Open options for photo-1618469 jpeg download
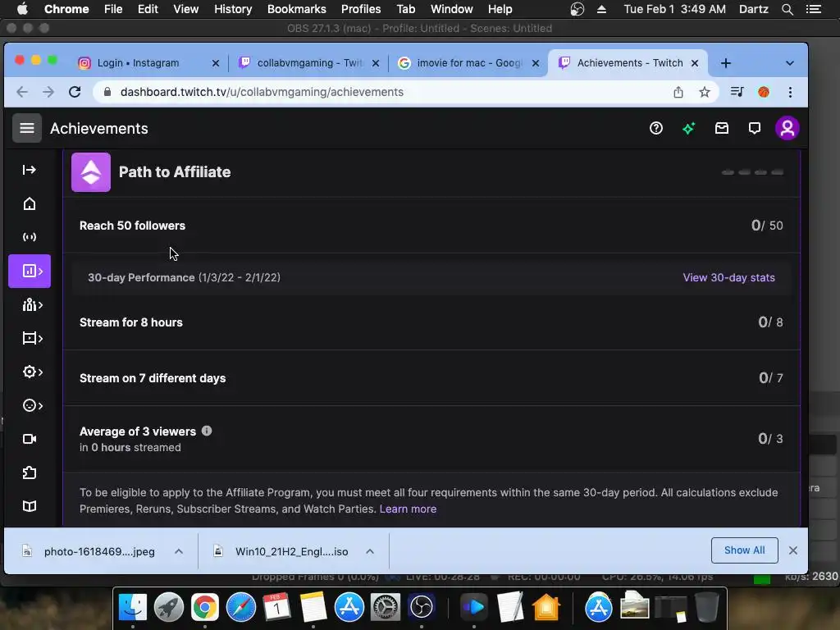This screenshot has width=840, height=630. pos(178,551)
